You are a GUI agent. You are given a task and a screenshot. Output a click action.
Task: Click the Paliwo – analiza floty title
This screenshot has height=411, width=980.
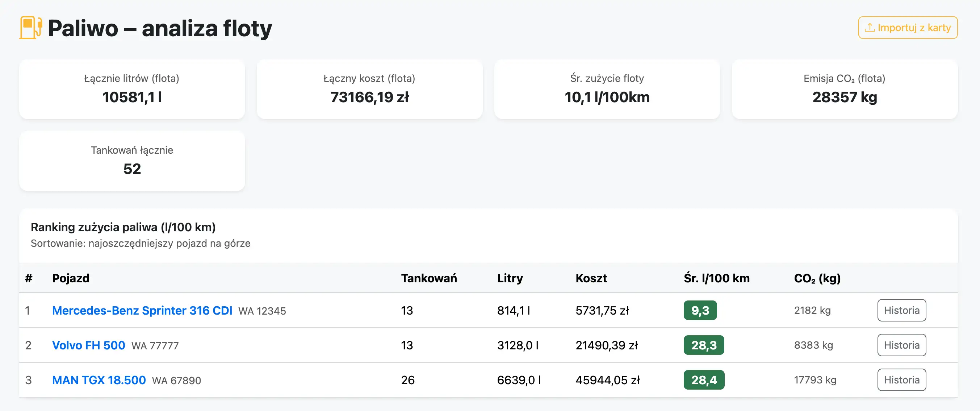click(x=160, y=28)
